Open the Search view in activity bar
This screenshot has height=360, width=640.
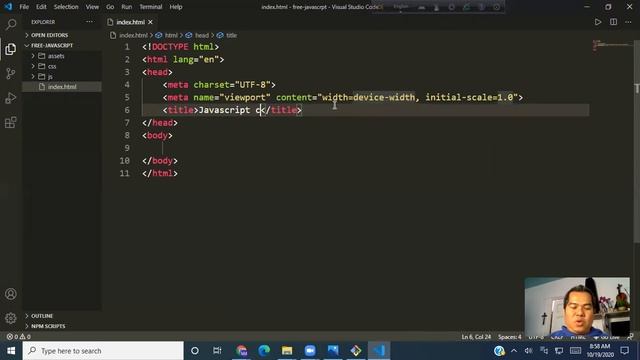[x=11, y=24]
